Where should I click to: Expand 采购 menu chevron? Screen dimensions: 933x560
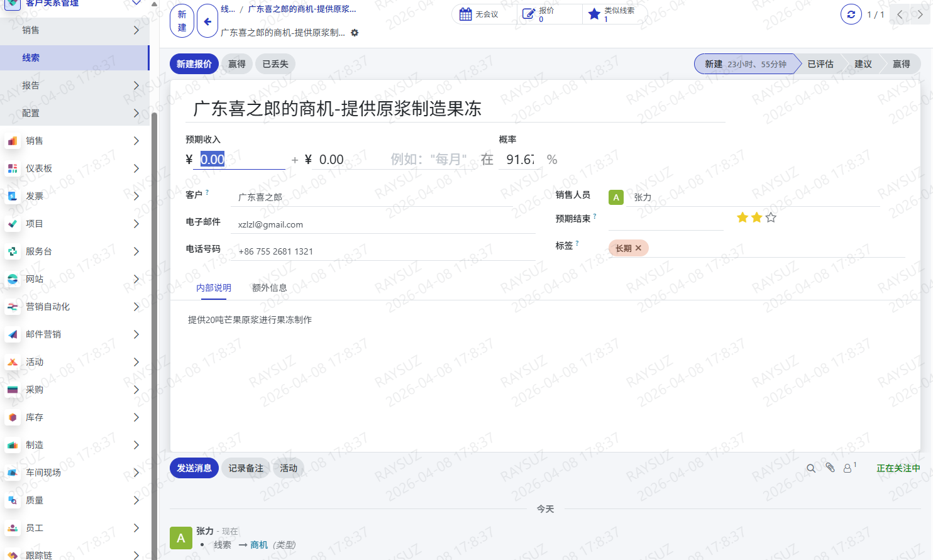point(136,390)
